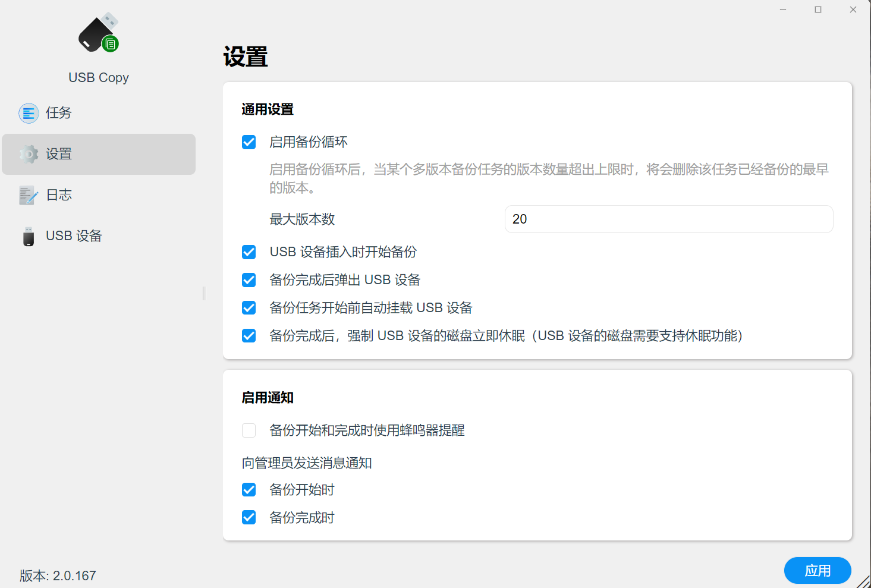Viewport: 871px width, 588px height.
Task: Click the USB 设备 drive icon
Action: tap(29, 236)
